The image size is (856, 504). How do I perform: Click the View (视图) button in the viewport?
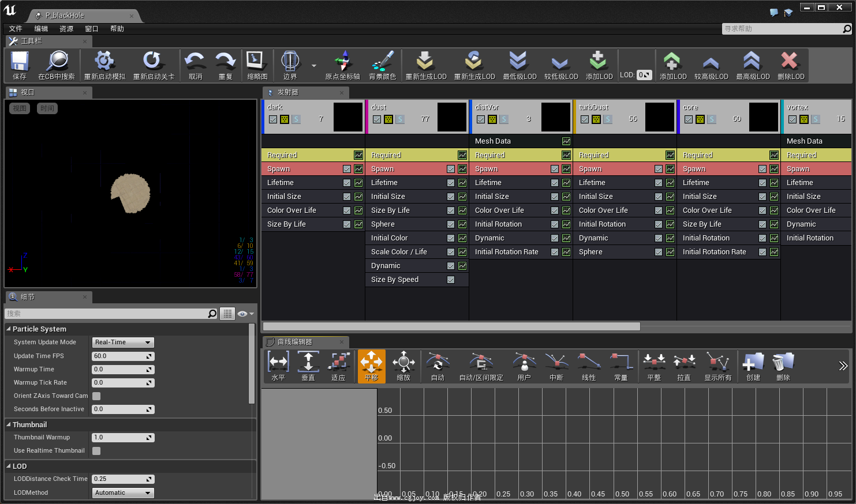[x=20, y=108]
